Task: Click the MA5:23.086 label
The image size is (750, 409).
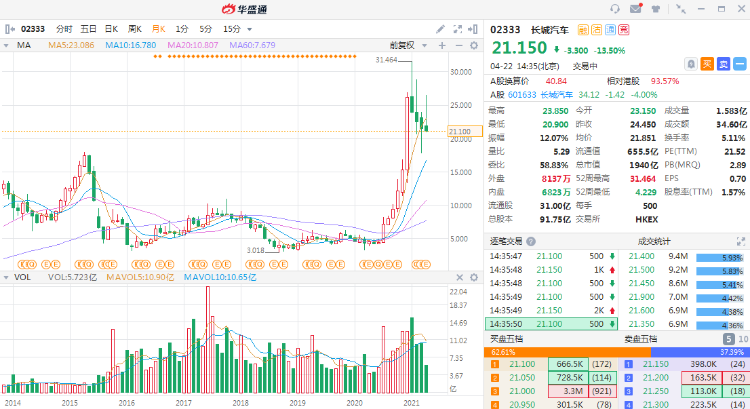Action: [71, 45]
